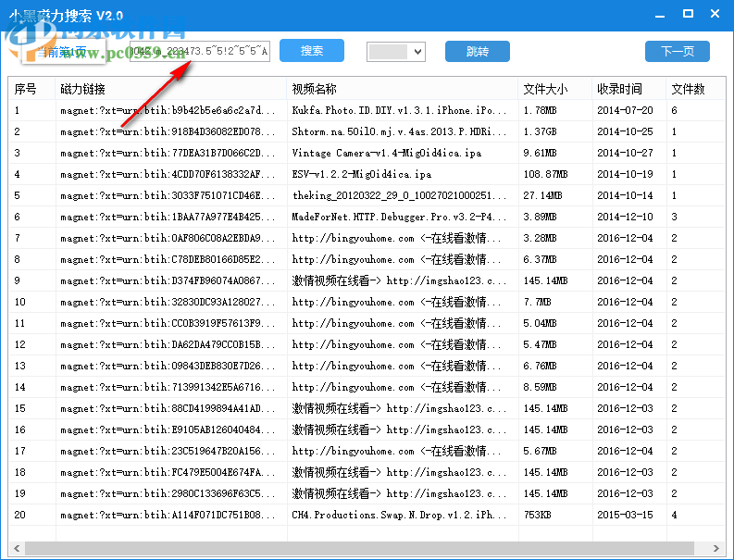Click file size 753KB cell
The width and height of the screenshot is (734, 560).
(x=537, y=515)
